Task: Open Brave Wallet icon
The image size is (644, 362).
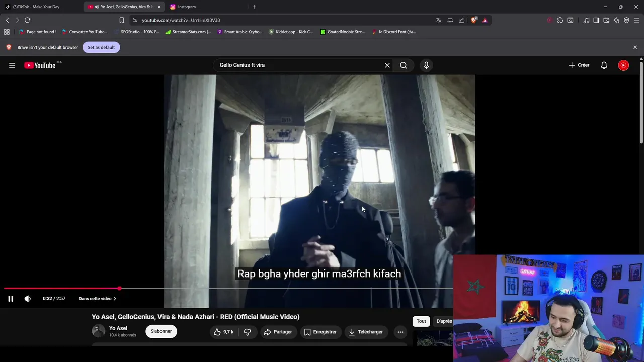Action: click(606, 20)
